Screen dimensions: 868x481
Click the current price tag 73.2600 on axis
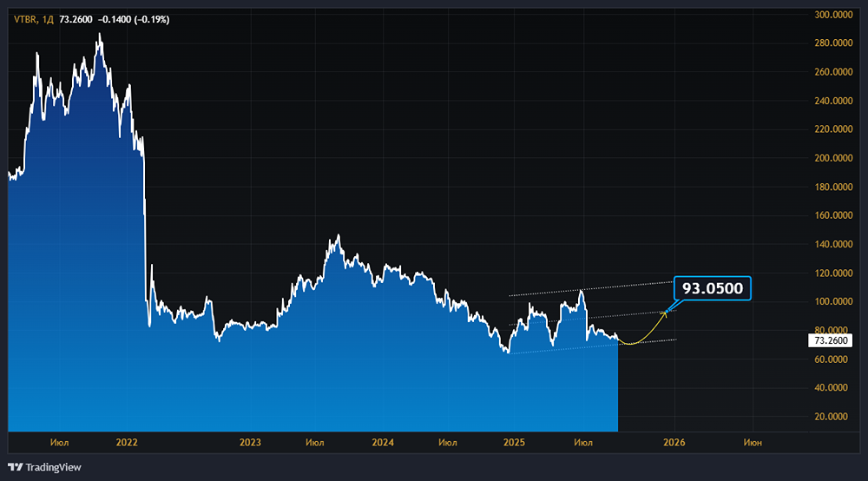pyautogui.click(x=831, y=340)
